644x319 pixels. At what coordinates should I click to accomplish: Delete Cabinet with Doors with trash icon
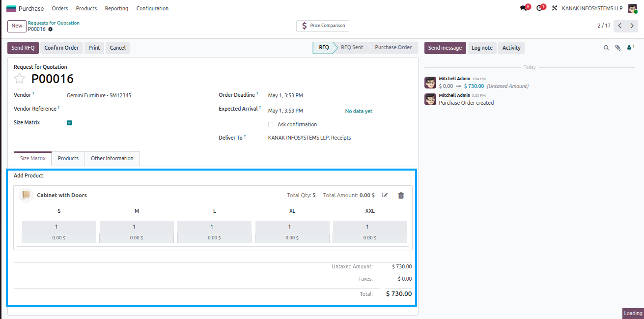[401, 195]
